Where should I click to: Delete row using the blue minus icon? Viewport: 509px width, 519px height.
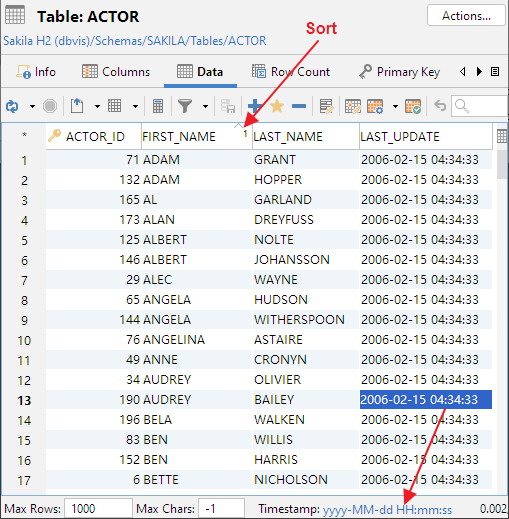[299, 106]
